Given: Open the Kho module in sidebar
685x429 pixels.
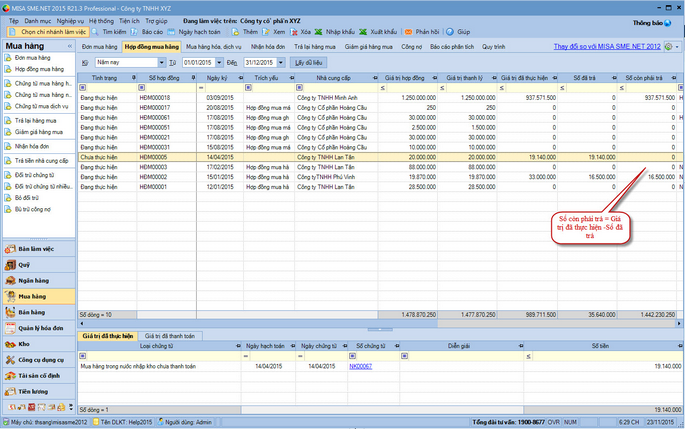Looking at the screenshot, I should point(39,344).
